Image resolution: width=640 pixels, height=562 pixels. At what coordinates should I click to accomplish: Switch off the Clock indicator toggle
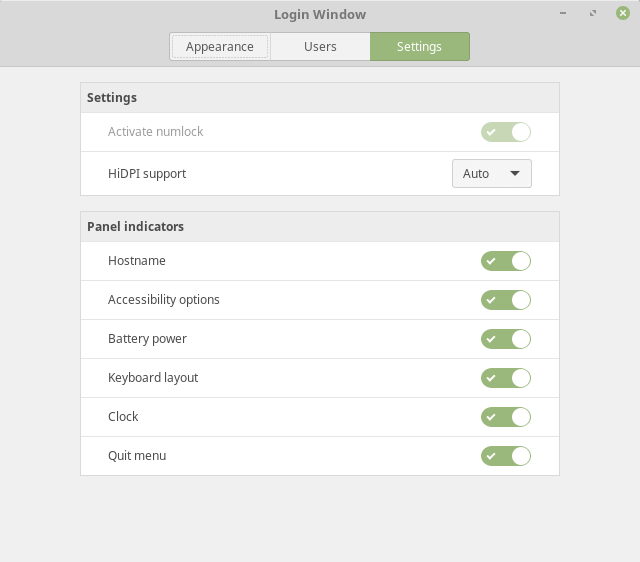pos(505,417)
